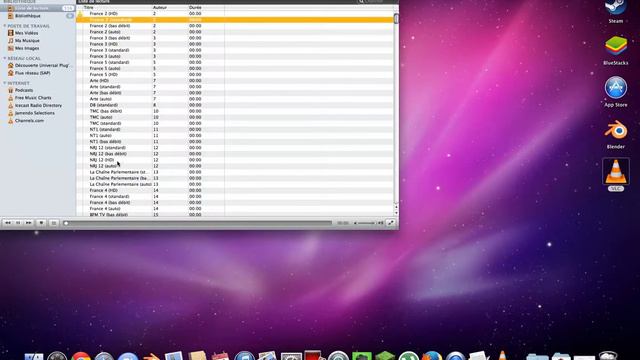640x360 pixels.
Task: Collapse the INTERNET section
Action: (4, 83)
